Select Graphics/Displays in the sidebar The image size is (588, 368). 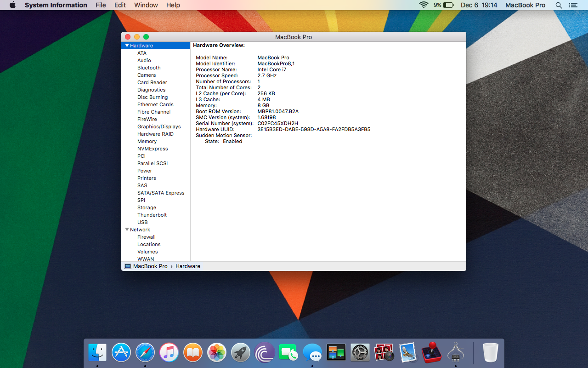[x=159, y=126]
